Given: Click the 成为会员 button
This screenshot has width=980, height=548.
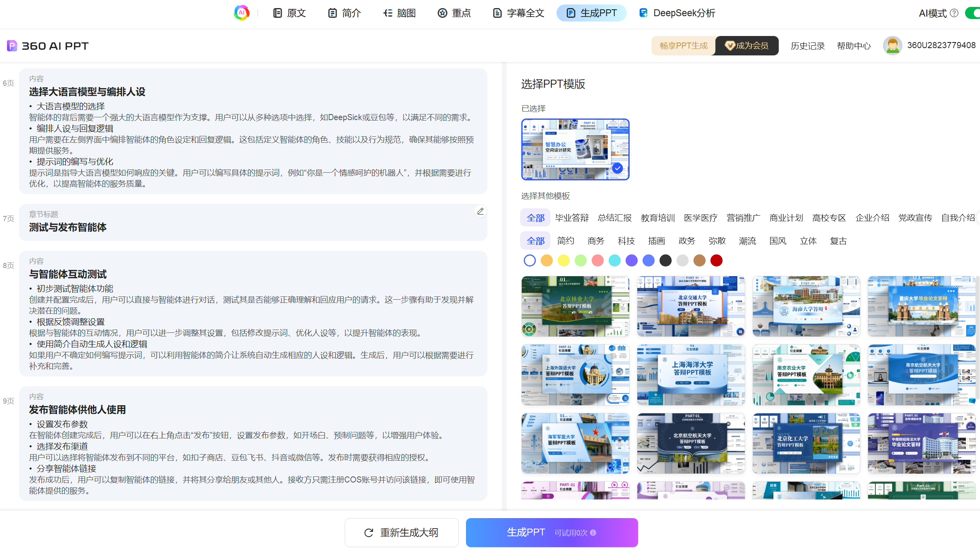Looking at the screenshot, I should point(747,46).
